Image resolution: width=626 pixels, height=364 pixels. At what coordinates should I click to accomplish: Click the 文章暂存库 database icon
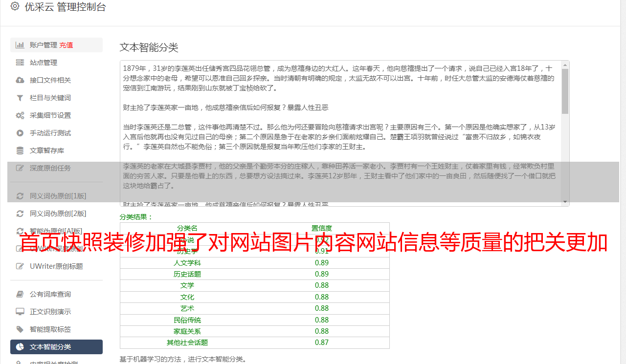[20, 150]
